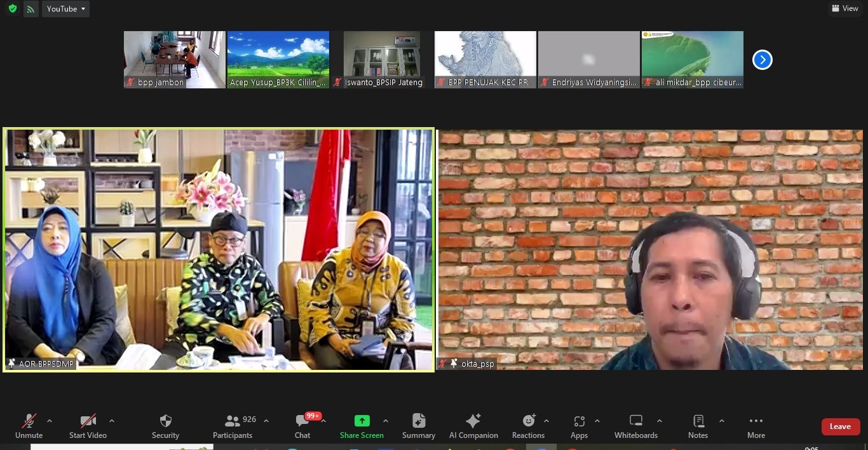
Task: Leave the meeting
Action: pyautogui.click(x=840, y=426)
